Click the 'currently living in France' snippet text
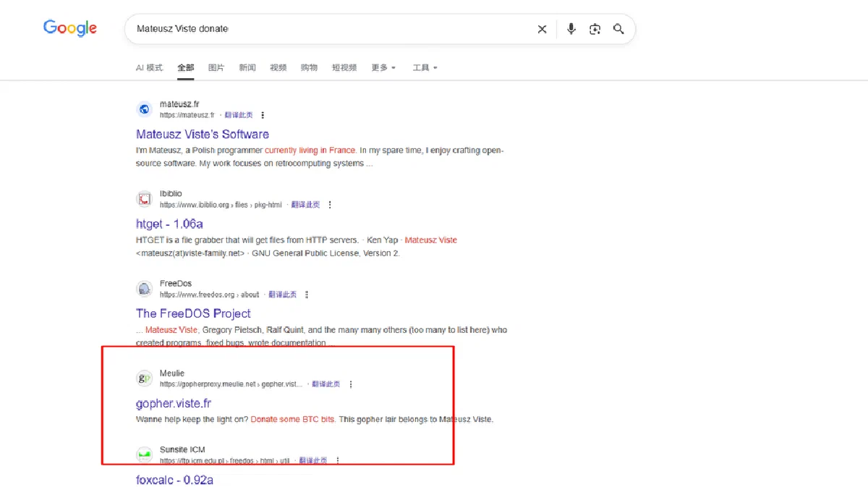 pos(310,150)
